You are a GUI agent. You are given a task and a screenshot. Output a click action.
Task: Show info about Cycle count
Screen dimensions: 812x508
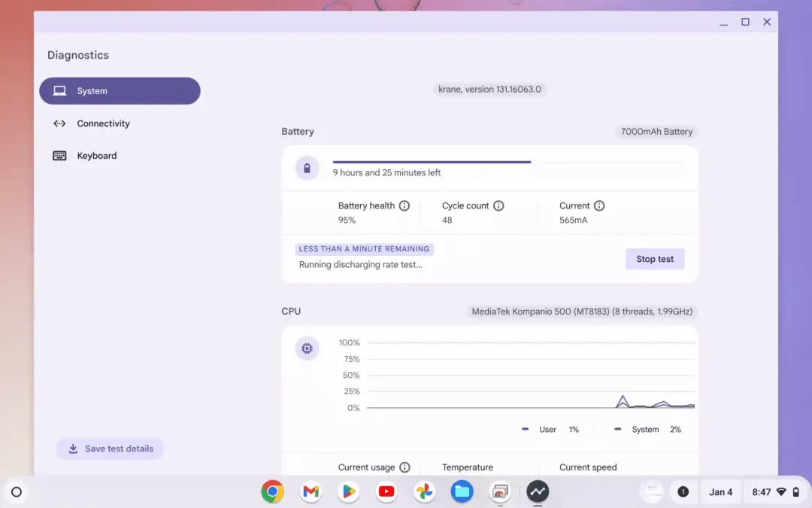(498, 205)
